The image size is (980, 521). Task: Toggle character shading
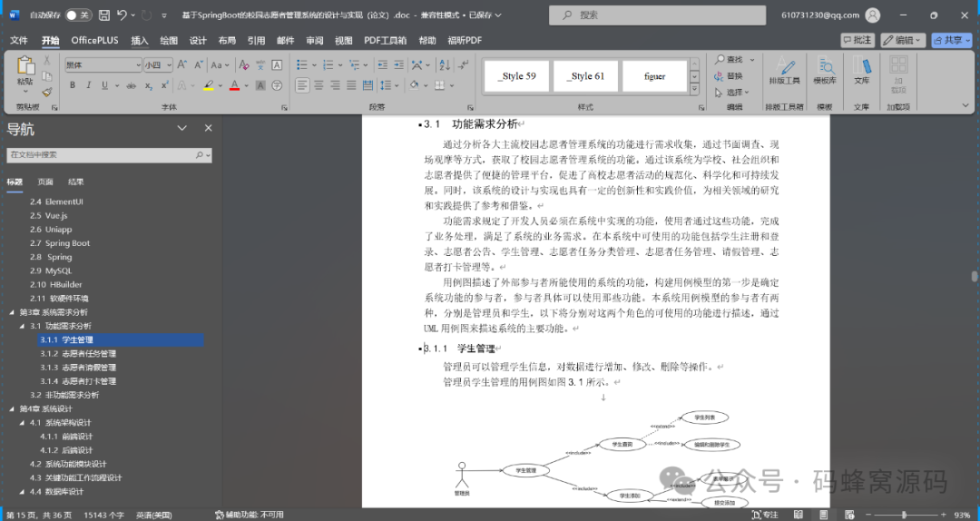point(260,85)
